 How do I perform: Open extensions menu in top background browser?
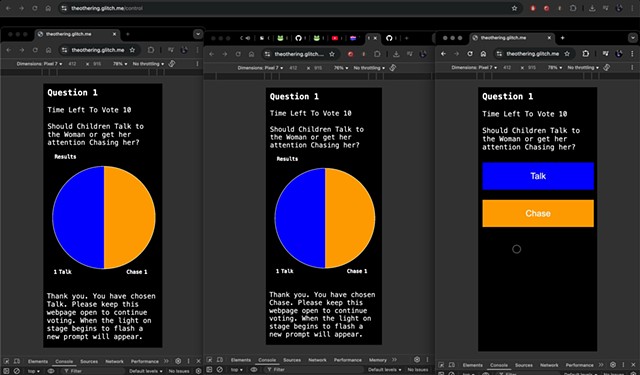click(x=573, y=8)
